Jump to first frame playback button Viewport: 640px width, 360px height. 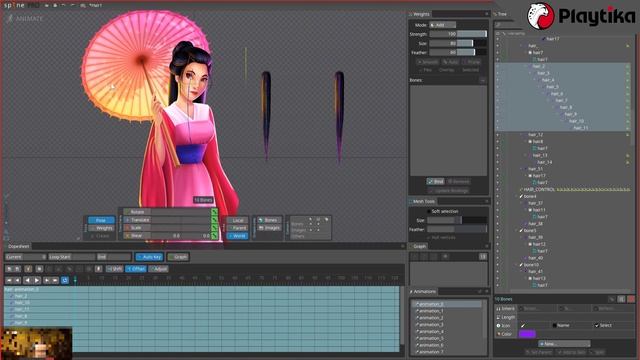[x=9, y=280]
